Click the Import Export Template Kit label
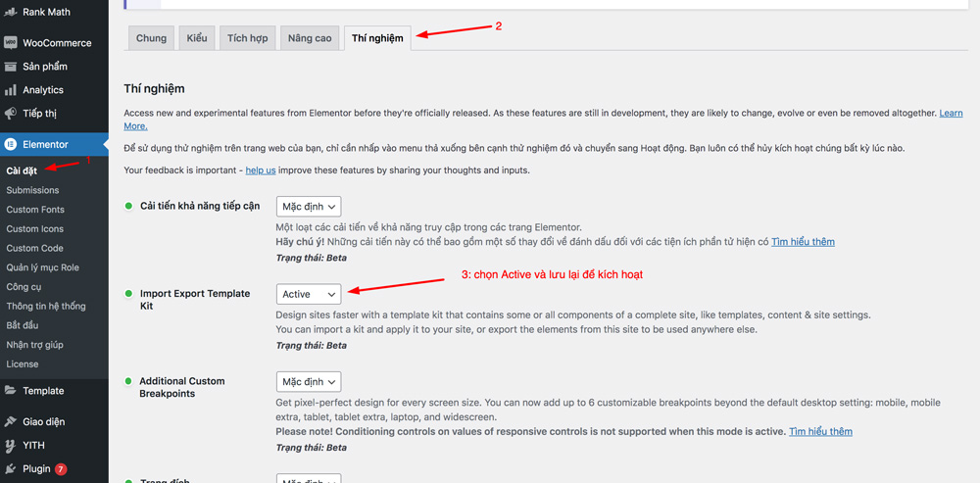The height and width of the screenshot is (483, 980). 195,299
